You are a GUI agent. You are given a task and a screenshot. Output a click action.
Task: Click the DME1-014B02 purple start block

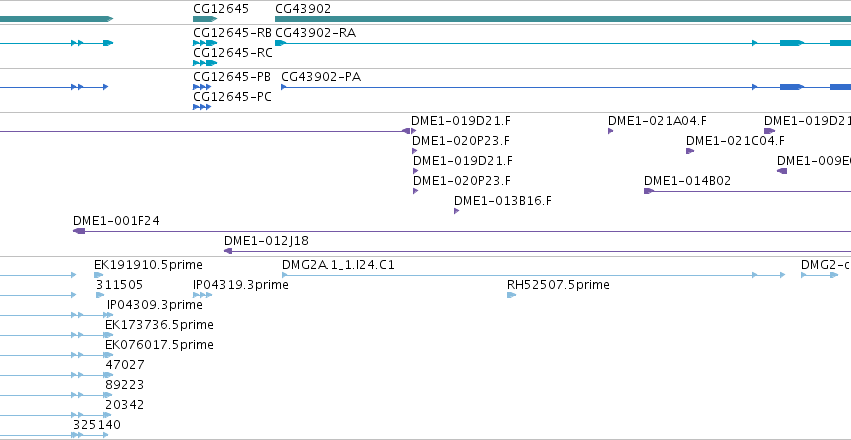tap(649, 191)
